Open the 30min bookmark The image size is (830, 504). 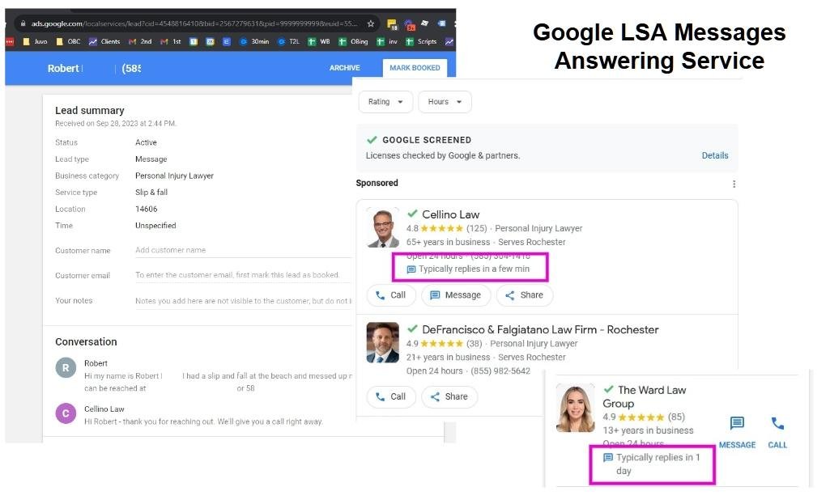click(x=254, y=41)
